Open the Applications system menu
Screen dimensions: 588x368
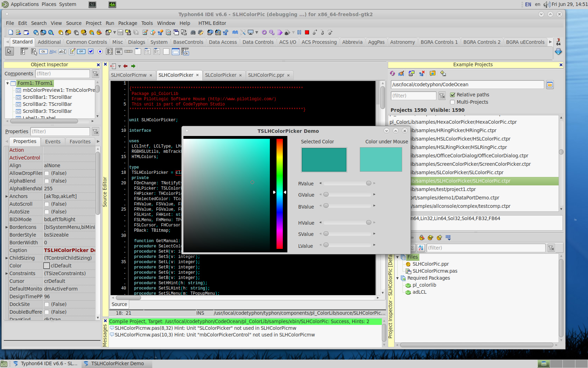[x=24, y=4]
